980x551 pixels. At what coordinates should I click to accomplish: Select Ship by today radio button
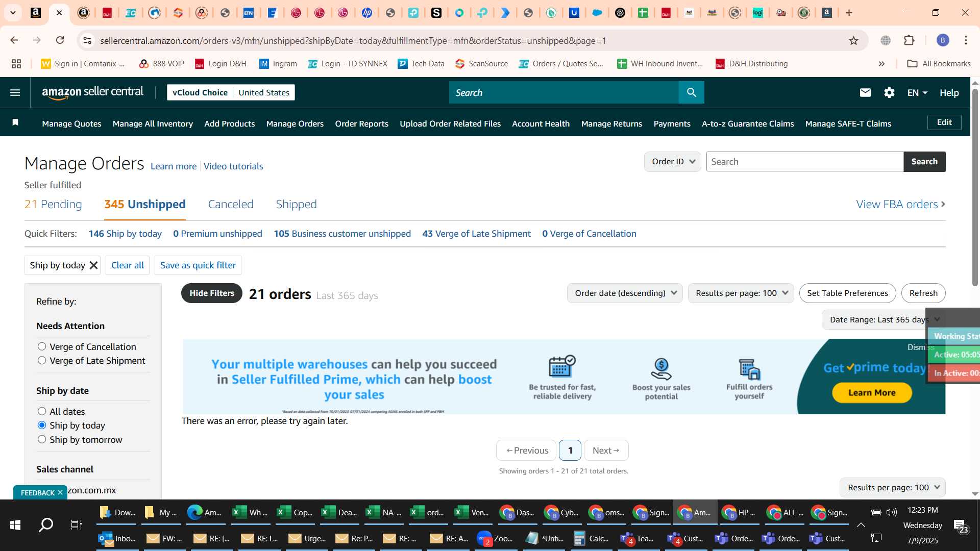pos(42,425)
